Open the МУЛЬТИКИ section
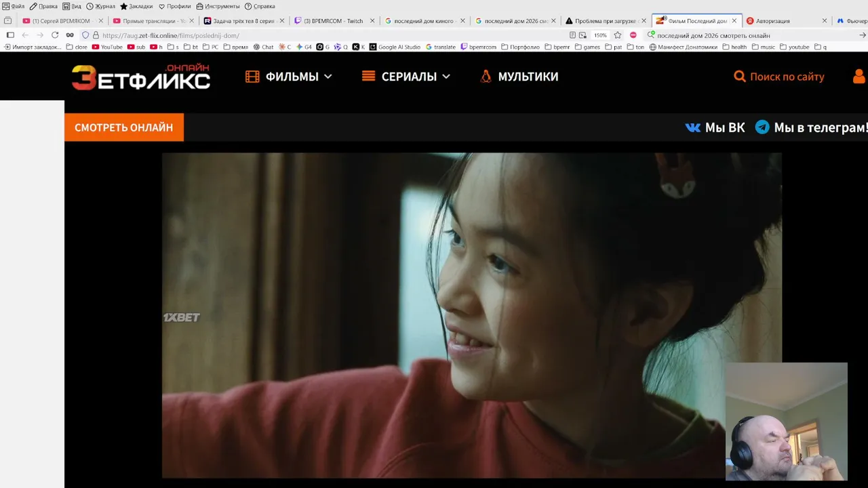 coord(519,77)
